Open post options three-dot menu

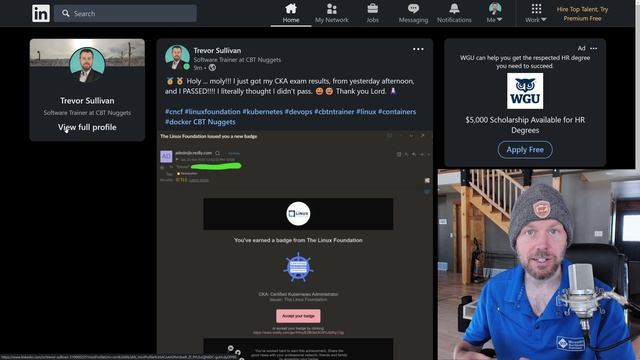point(418,49)
